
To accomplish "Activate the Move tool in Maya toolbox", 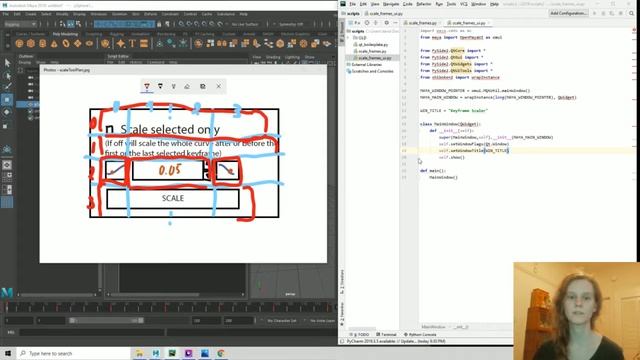I will pos(7,100).
